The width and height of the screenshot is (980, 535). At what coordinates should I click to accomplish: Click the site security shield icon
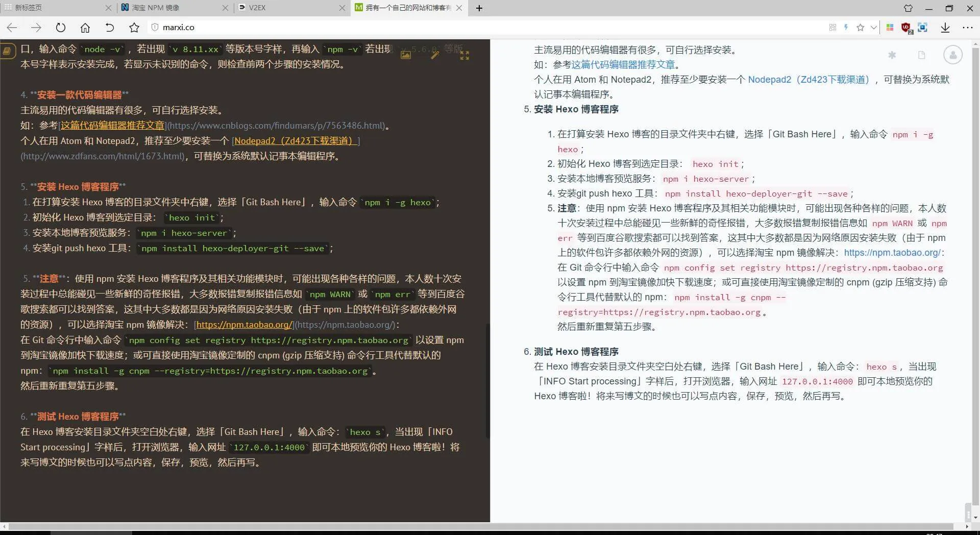[155, 27]
